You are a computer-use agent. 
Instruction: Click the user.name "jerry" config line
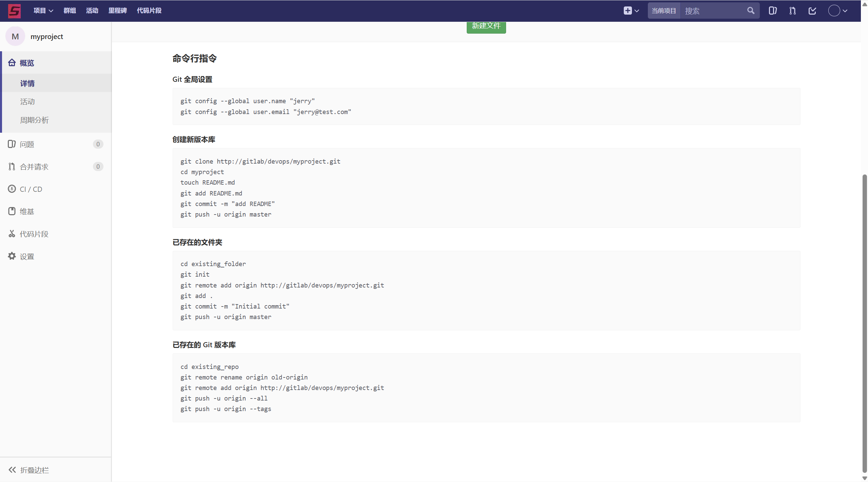point(248,101)
